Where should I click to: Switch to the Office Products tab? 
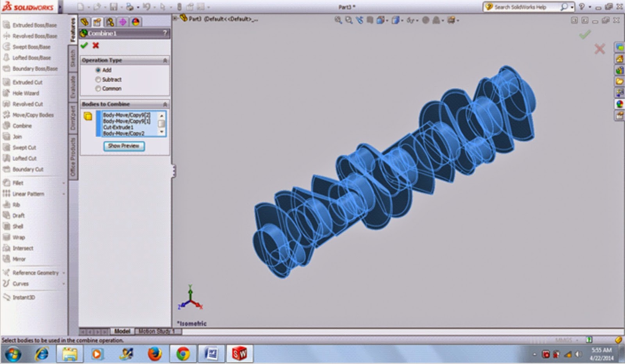(73, 157)
